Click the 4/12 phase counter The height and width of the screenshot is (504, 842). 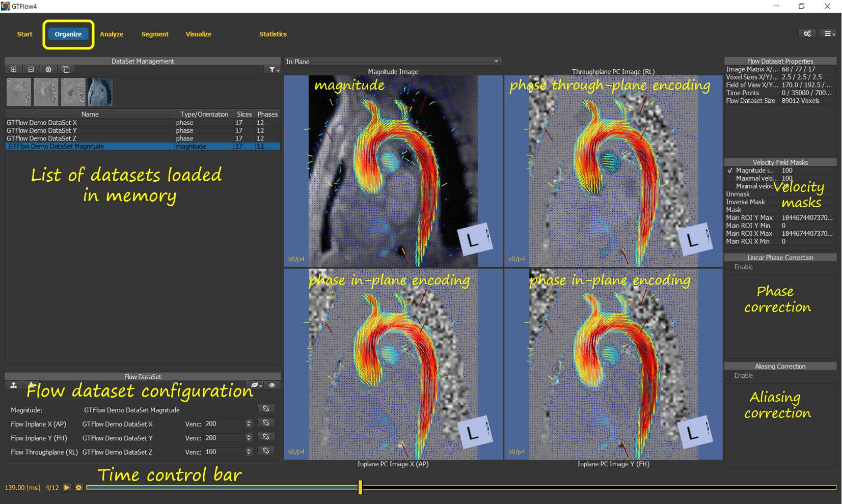[52, 488]
